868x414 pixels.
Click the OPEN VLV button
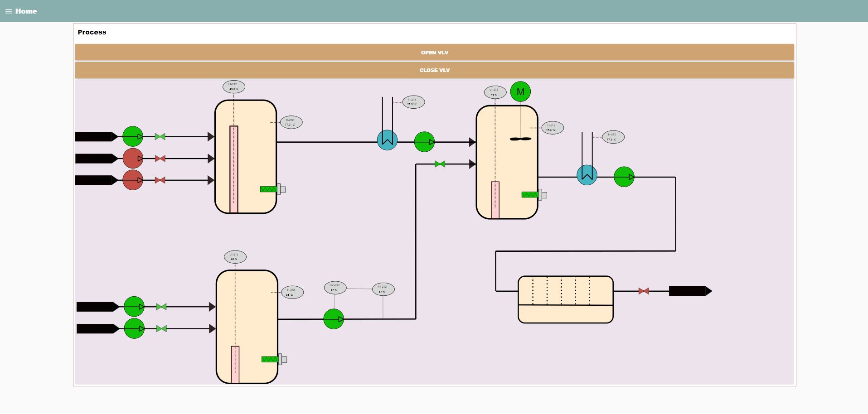point(434,53)
